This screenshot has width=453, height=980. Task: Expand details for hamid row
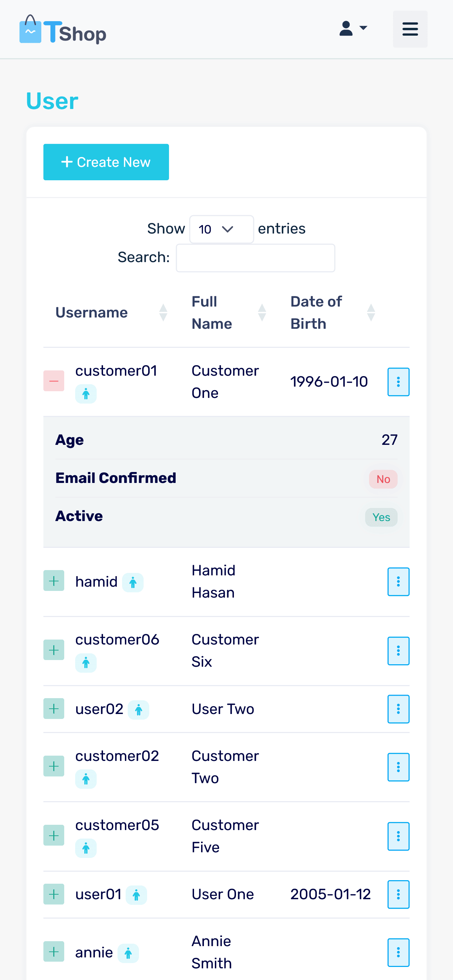[x=54, y=581]
